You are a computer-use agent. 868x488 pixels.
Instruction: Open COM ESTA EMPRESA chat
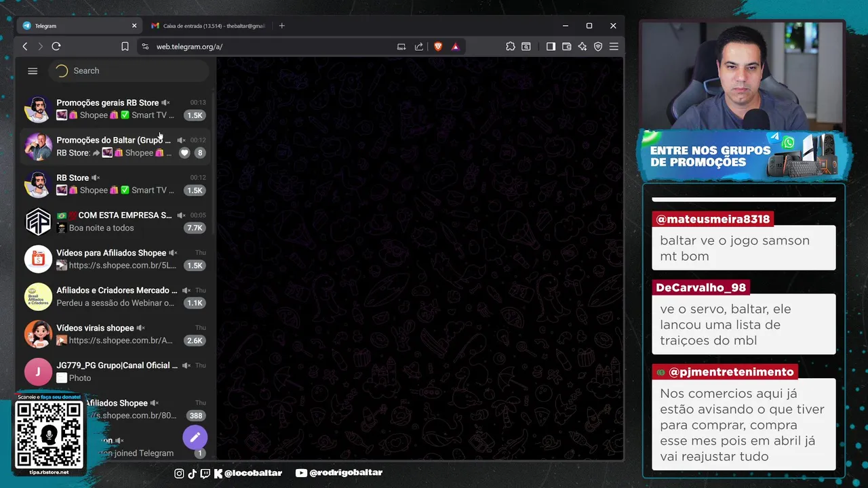(x=115, y=222)
